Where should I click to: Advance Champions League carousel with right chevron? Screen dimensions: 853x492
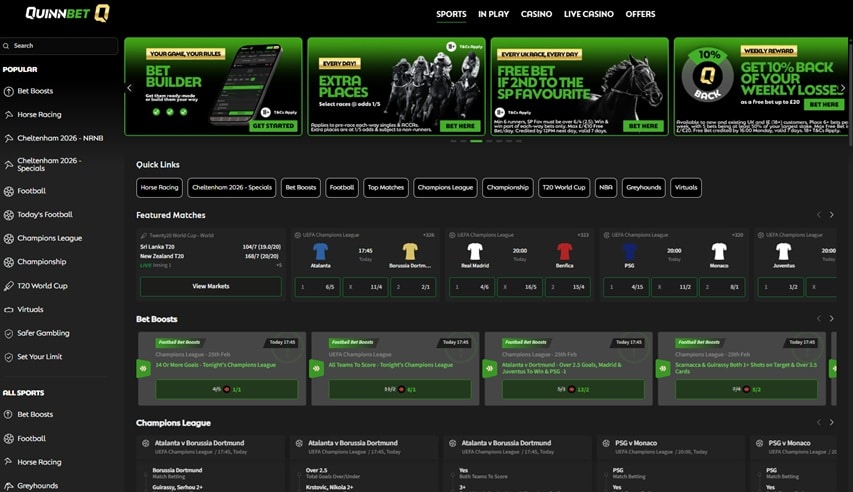click(x=831, y=422)
